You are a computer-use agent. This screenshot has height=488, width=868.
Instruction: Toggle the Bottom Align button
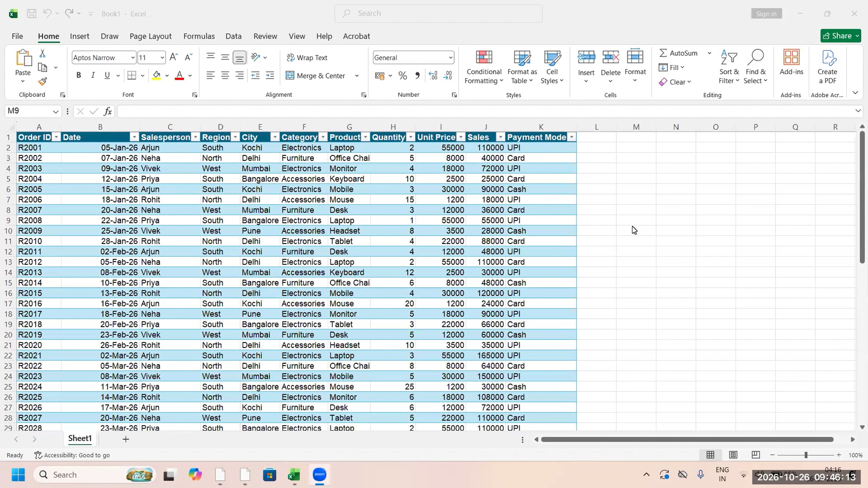239,57
